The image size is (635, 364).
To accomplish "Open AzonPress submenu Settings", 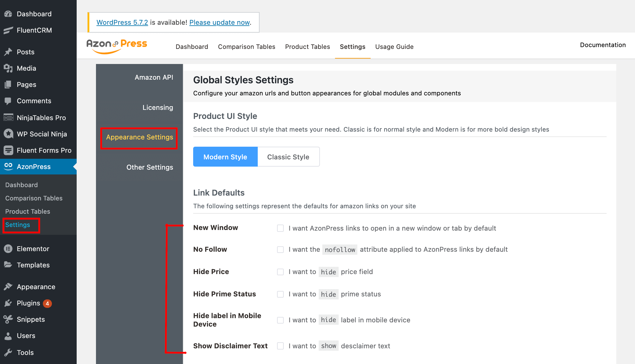I will click(x=18, y=225).
